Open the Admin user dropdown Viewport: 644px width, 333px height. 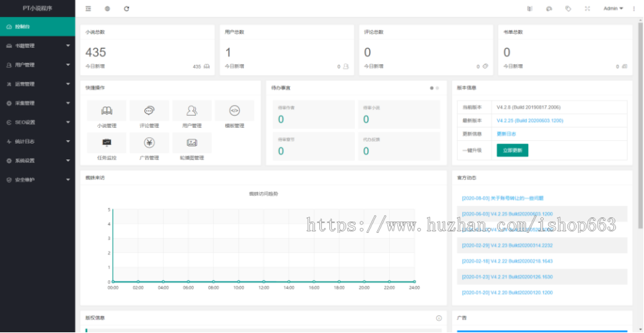pos(613,9)
